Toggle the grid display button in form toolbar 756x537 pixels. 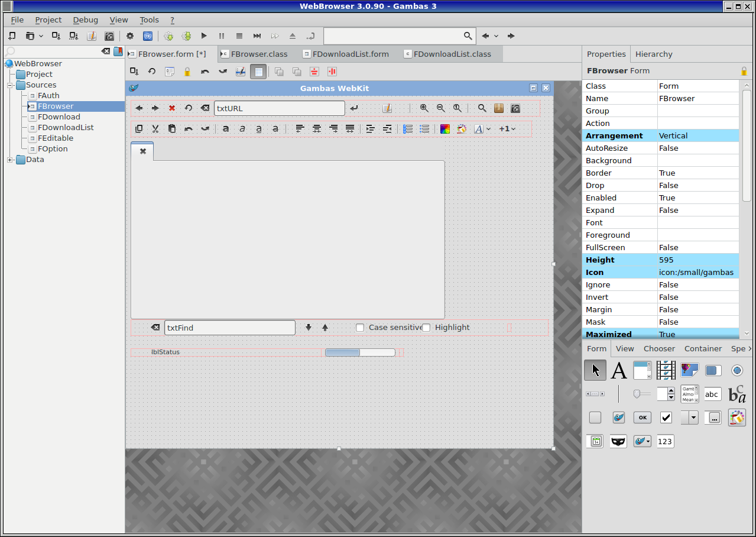point(258,72)
